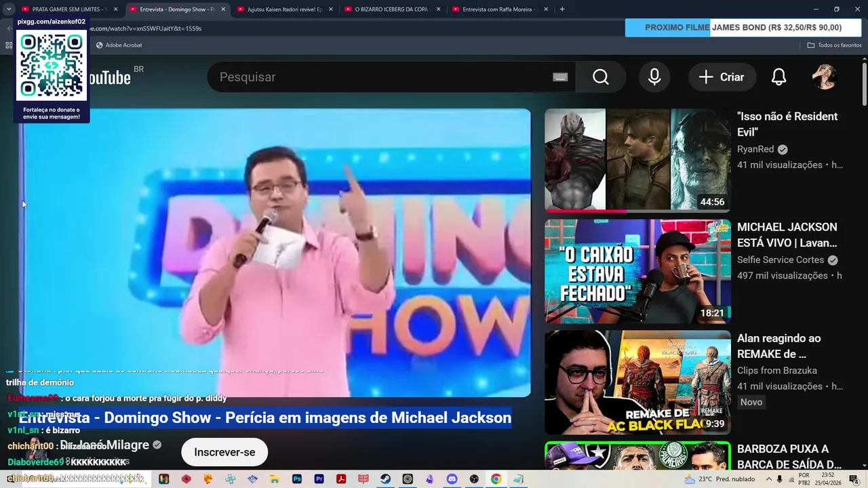Open video title MICHAEL JACKSON ESTÁ VIVO
This screenshot has height=488, width=868.
coord(787,235)
